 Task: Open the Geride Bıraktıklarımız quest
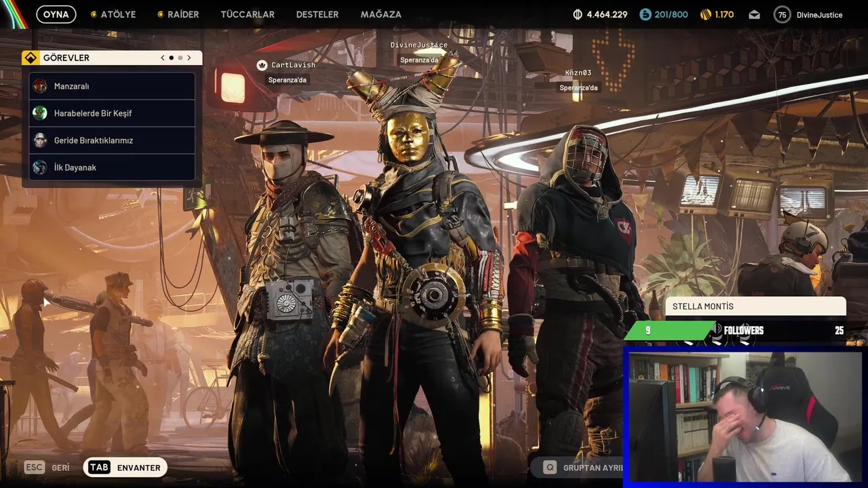point(113,140)
